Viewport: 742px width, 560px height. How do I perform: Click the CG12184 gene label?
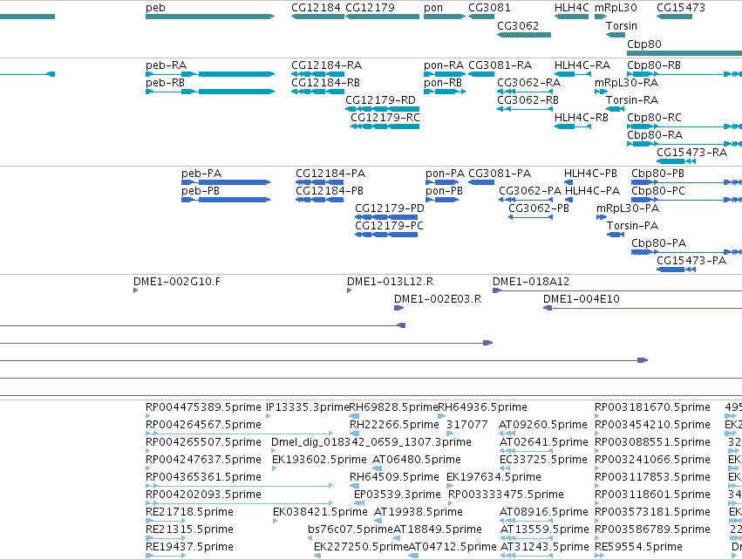tap(316, 8)
